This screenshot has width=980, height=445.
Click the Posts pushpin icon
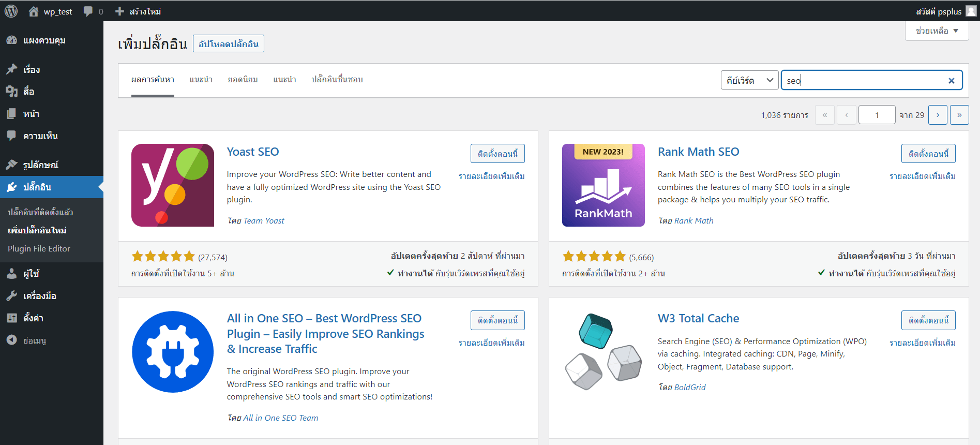pos(11,69)
